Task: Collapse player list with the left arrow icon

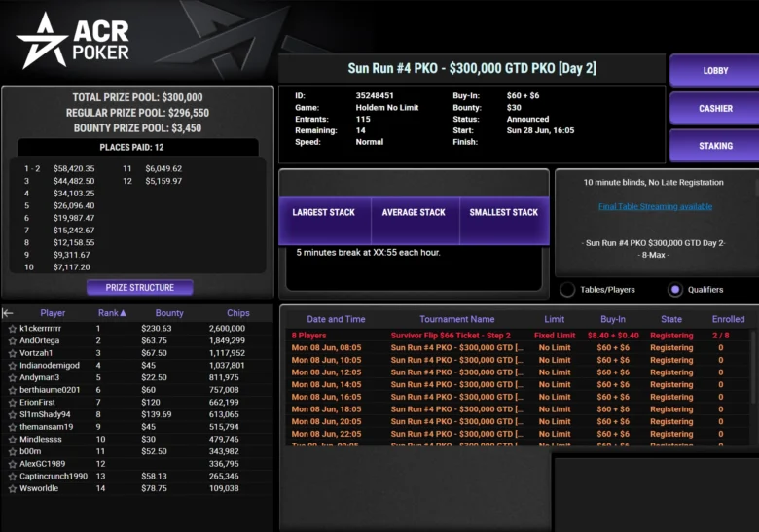Action: pos(7,313)
